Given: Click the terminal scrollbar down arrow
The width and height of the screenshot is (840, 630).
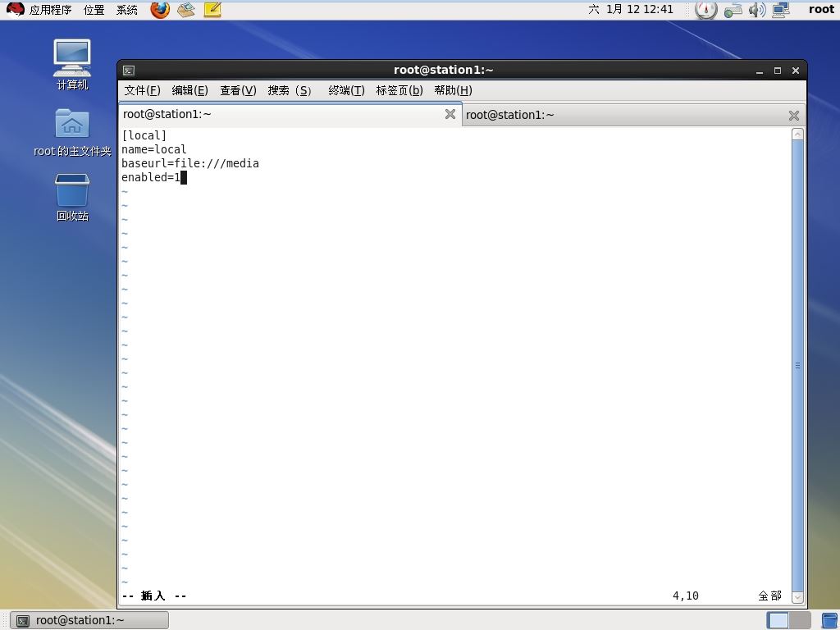Looking at the screenshot, I should click(797, 597).
